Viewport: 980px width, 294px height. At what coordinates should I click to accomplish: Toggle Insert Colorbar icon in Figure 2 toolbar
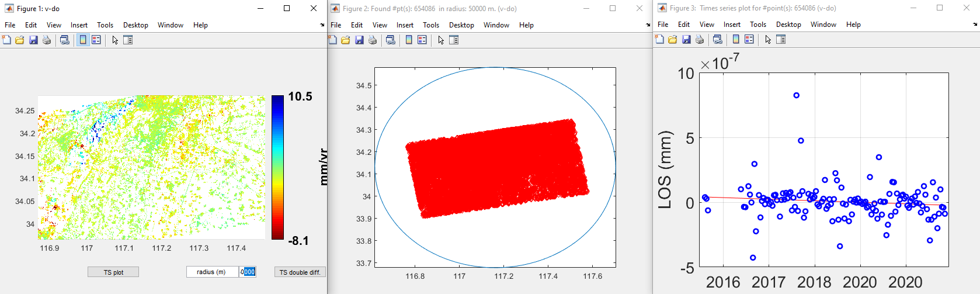[409, 40]
